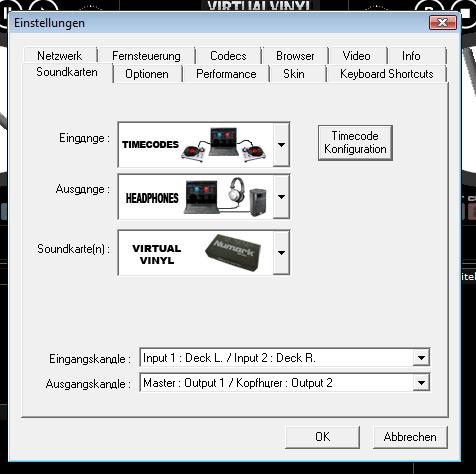Open the Eingangskanäle combo box arrow

click(x=421, y=358)
